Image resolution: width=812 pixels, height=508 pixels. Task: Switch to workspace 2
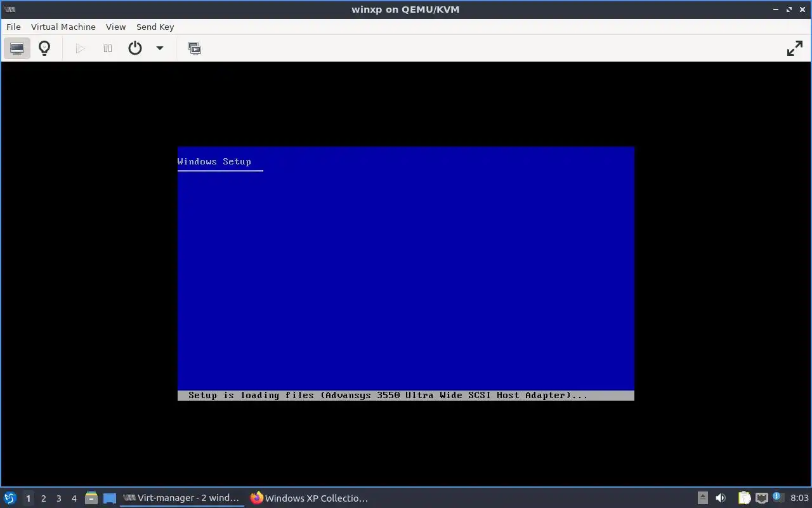(43, 498)
